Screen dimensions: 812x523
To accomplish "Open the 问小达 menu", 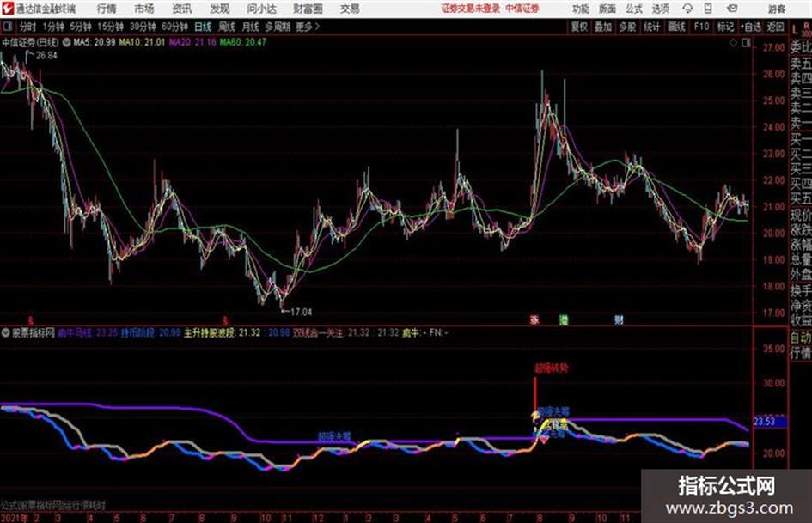I will pyautogui.click(x=261, y=9).
